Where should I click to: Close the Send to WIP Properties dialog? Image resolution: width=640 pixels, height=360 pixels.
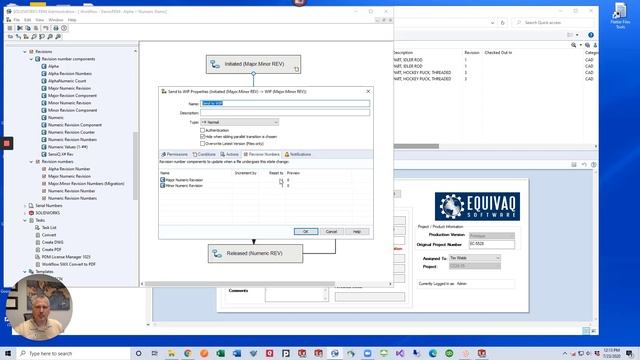coord(368,91)
